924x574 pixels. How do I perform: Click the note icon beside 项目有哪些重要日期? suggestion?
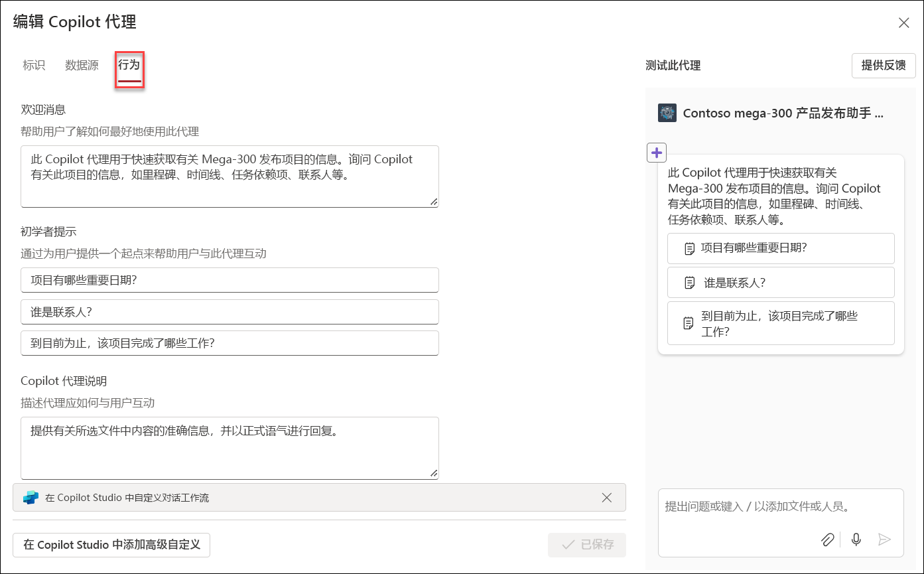pyautogui.click(x=689, y=249)
